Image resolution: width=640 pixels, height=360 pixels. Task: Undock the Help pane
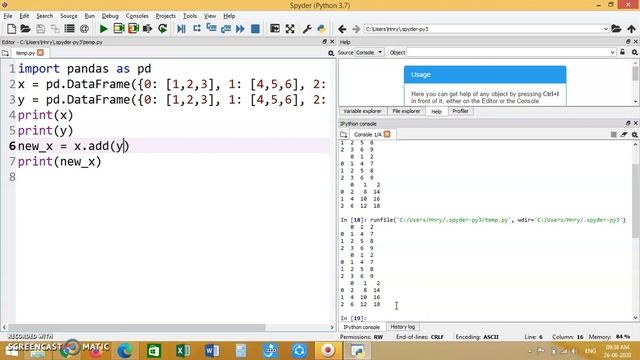[628, 42]
